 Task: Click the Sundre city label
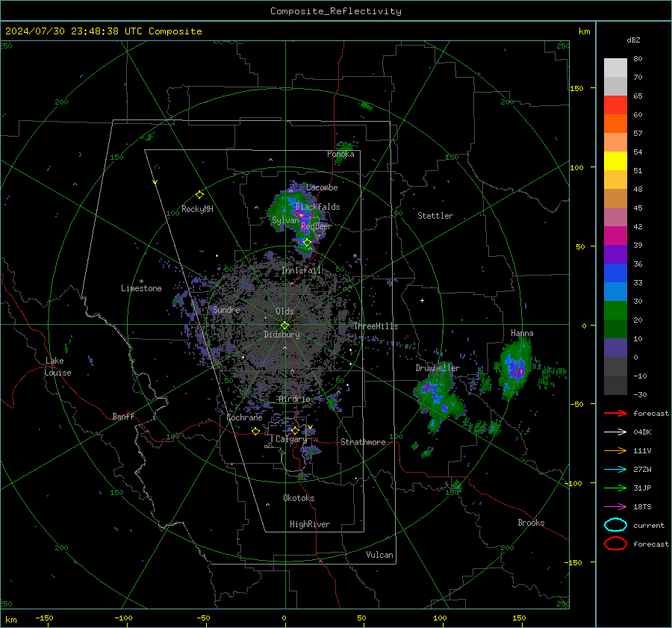click(x=226, y=310)
